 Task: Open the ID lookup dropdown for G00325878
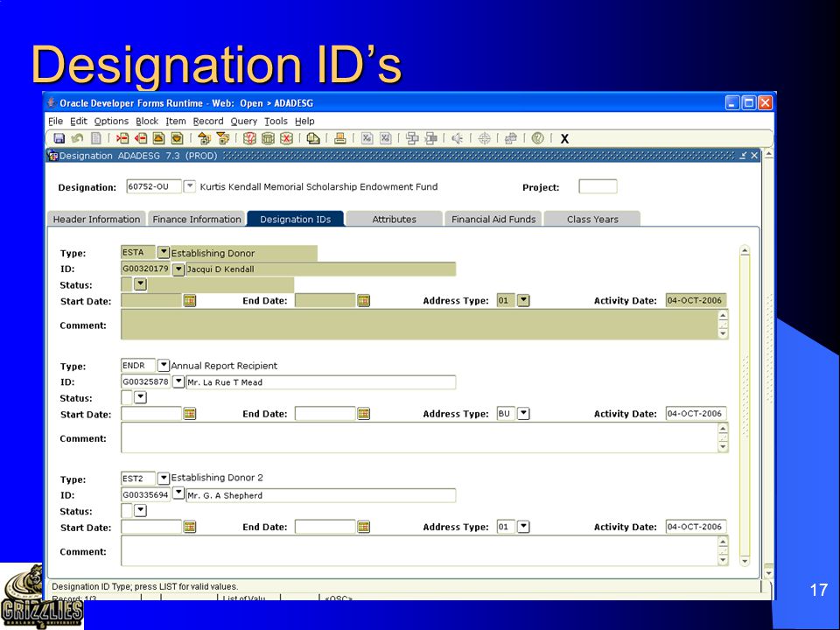click(x=178, y=381)
